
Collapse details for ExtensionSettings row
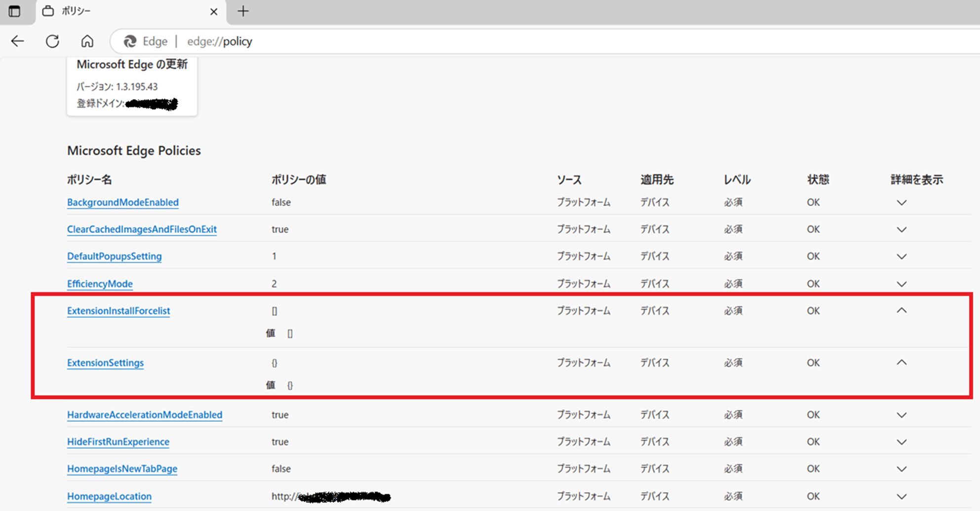[x=902, y=362]
